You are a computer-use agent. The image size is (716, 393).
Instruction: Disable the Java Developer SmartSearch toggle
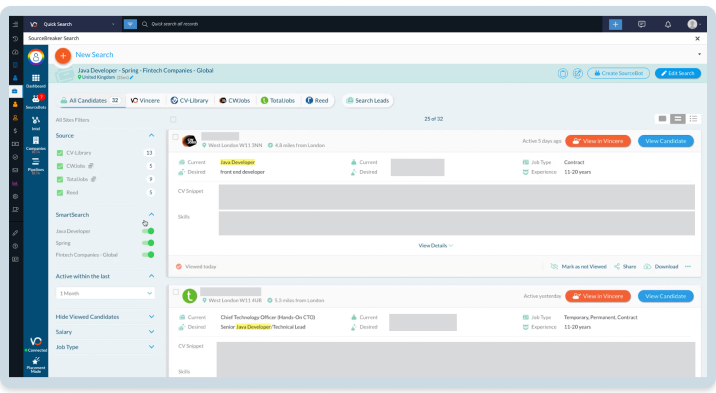148,231
